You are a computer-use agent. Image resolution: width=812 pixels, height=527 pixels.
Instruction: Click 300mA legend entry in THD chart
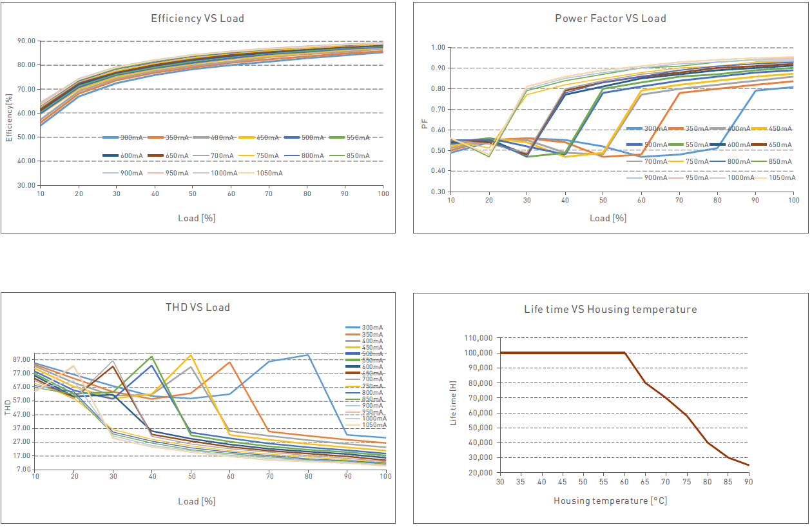pyautogui.click(x=374, y=328)
